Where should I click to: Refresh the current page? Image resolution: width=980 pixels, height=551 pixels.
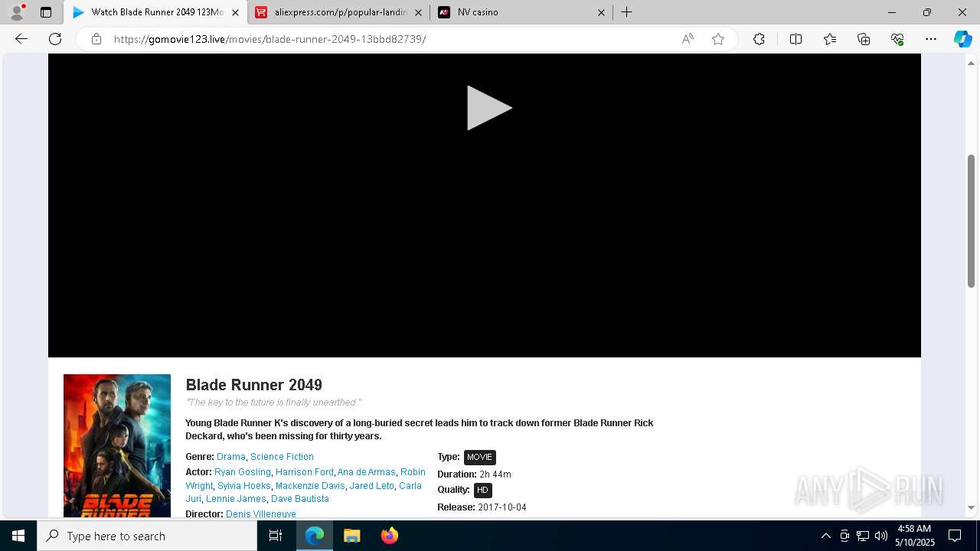click(x=55, y=39)
